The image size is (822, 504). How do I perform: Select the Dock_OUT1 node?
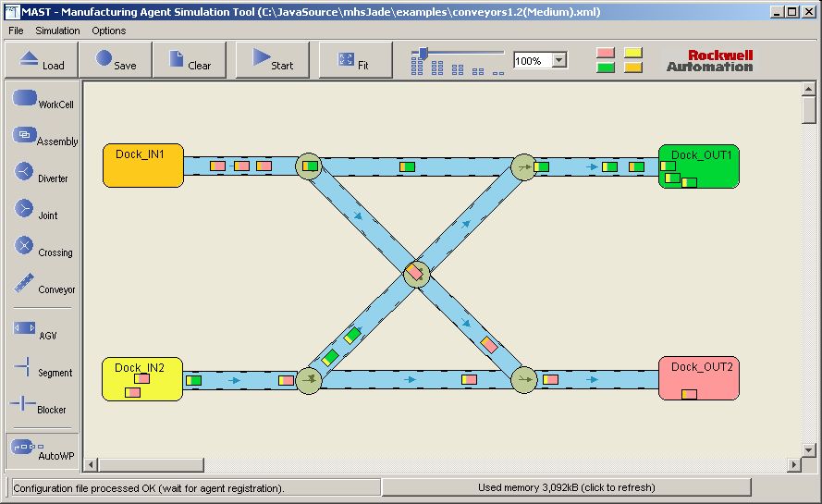[699, 166]
